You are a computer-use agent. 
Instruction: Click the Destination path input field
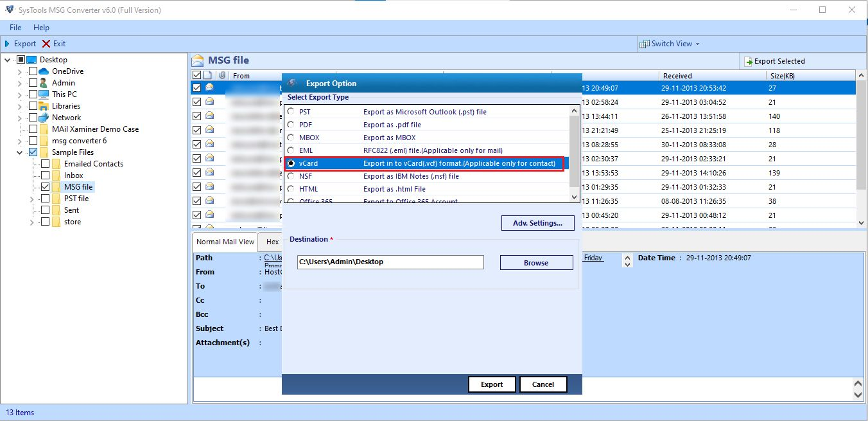[x=390, y=262]
